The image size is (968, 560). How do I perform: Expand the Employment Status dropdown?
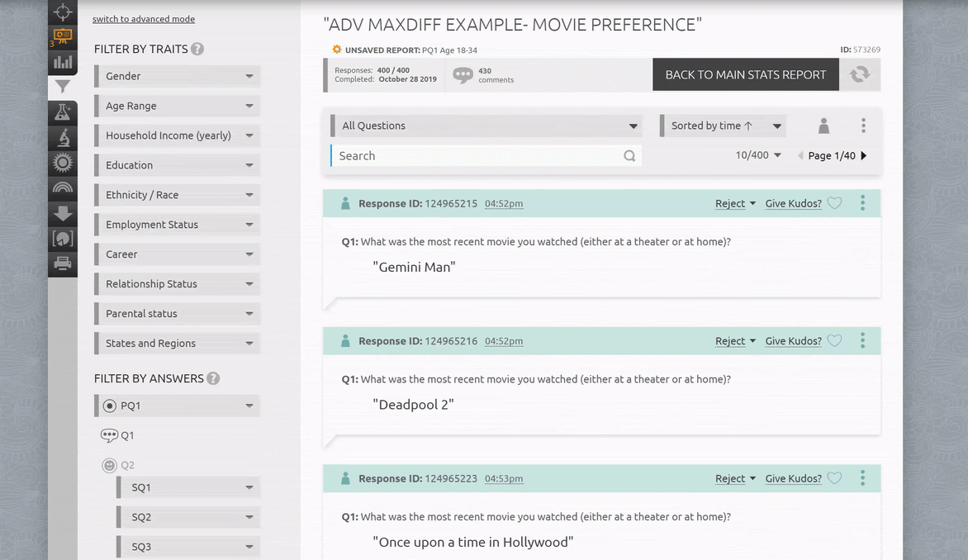[178, 224]
